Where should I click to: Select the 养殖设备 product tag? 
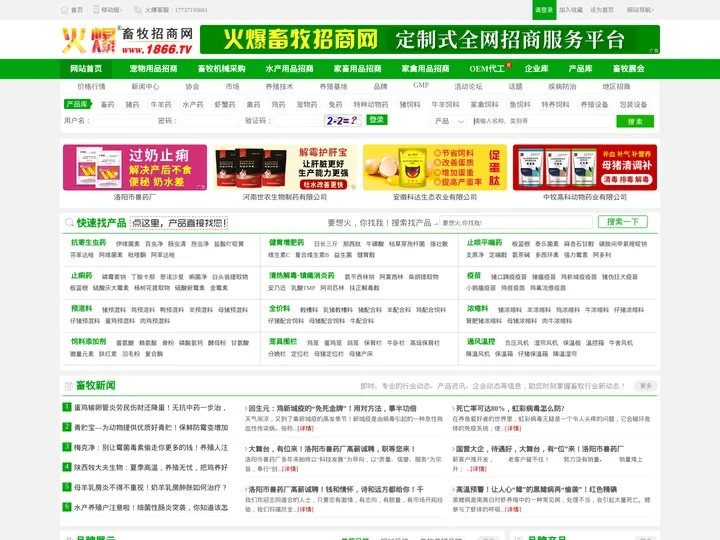click(x=595, y=105)
